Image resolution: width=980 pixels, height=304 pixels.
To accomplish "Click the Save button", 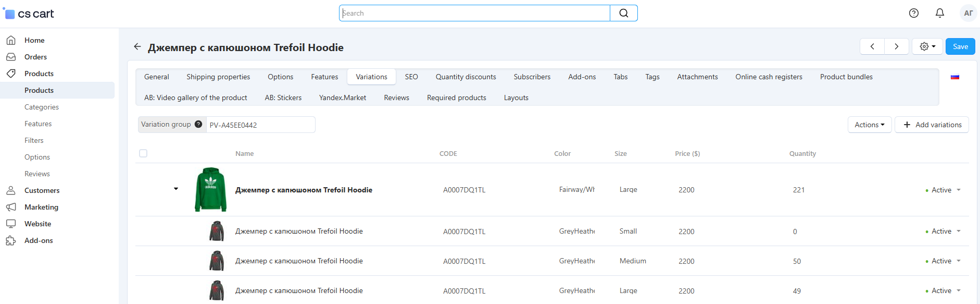I will 960,46.
